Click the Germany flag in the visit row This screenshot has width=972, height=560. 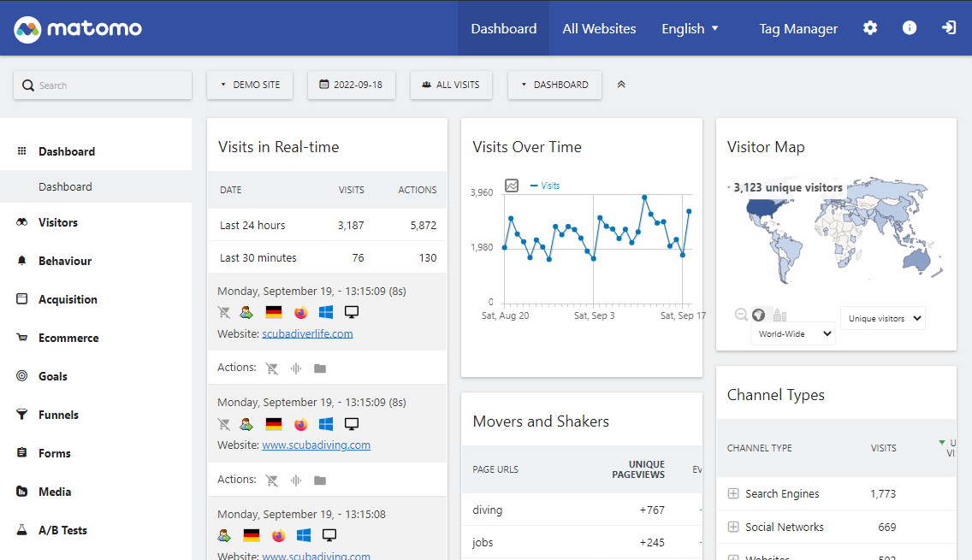coord(274,311)
